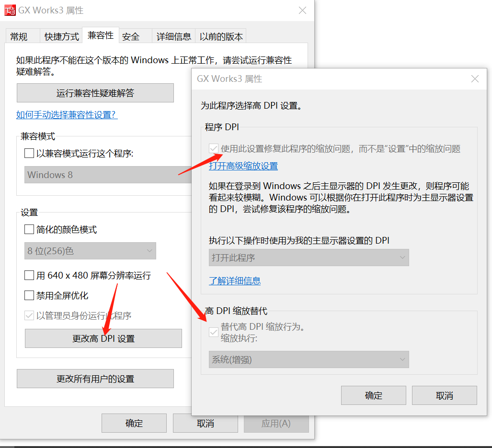Image resolution: width=492 pixels, height=448 pixels.
Task: Open the 打开高级缩放设置 link
Action: tap(243, 166)
